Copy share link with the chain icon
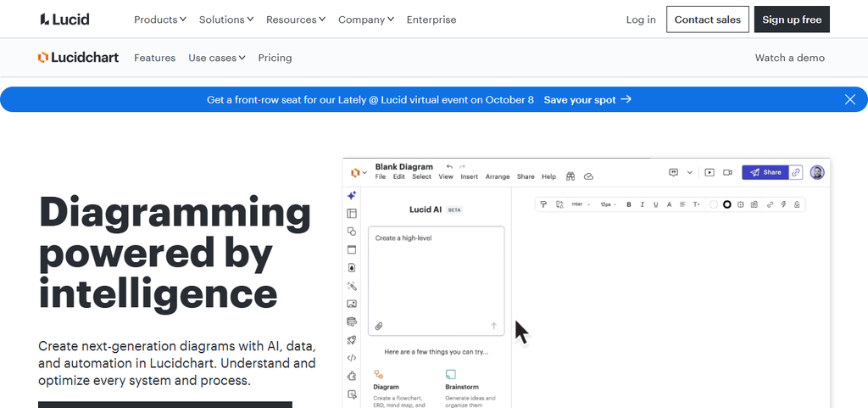Viewport: 868px width, 408px height. 795,173
